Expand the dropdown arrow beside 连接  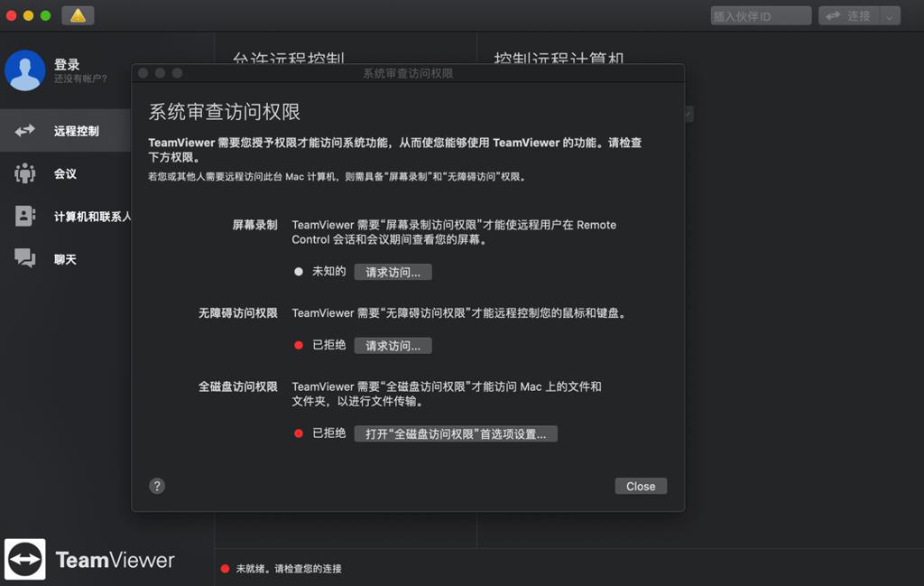click(890, 16)
